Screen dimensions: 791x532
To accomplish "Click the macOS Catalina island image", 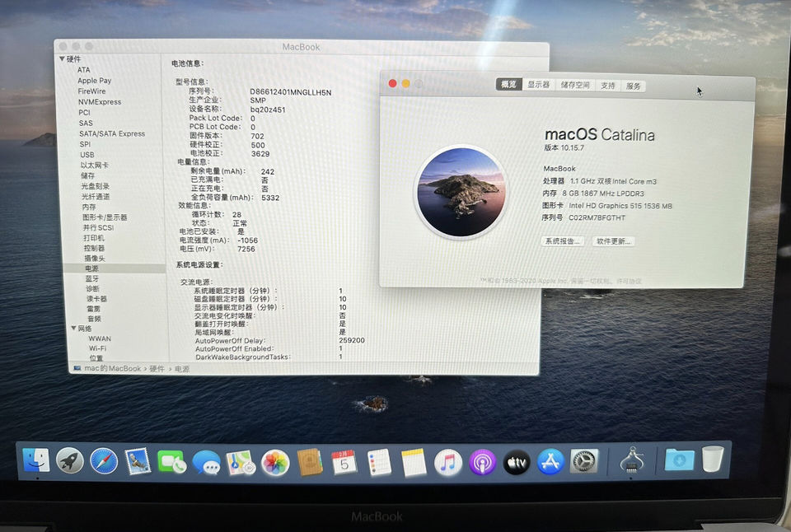I will [x=461, y=192].
